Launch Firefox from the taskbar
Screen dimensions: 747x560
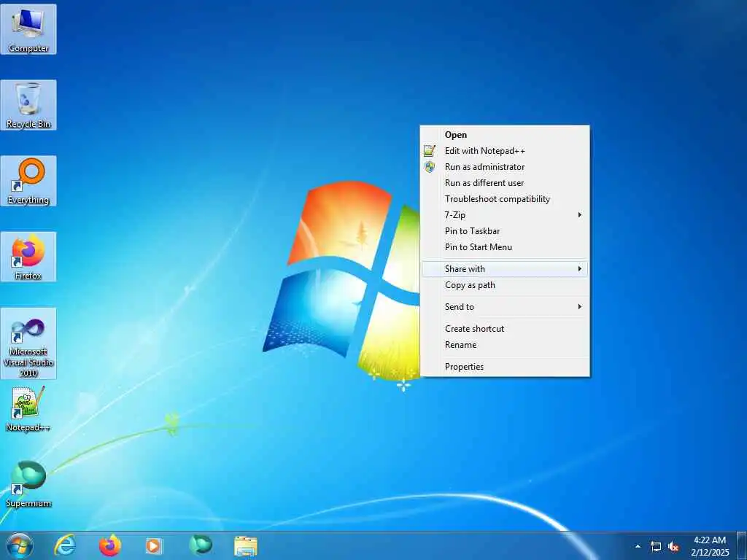click(109, 545)
